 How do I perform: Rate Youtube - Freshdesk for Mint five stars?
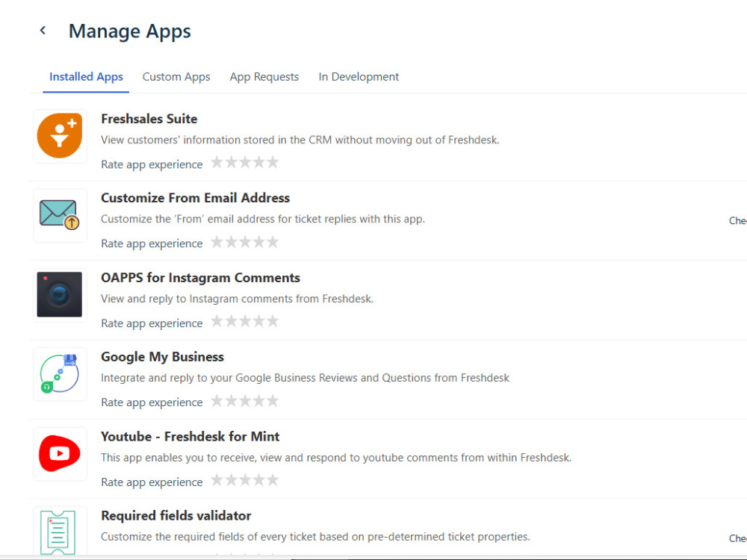[273, 479]
